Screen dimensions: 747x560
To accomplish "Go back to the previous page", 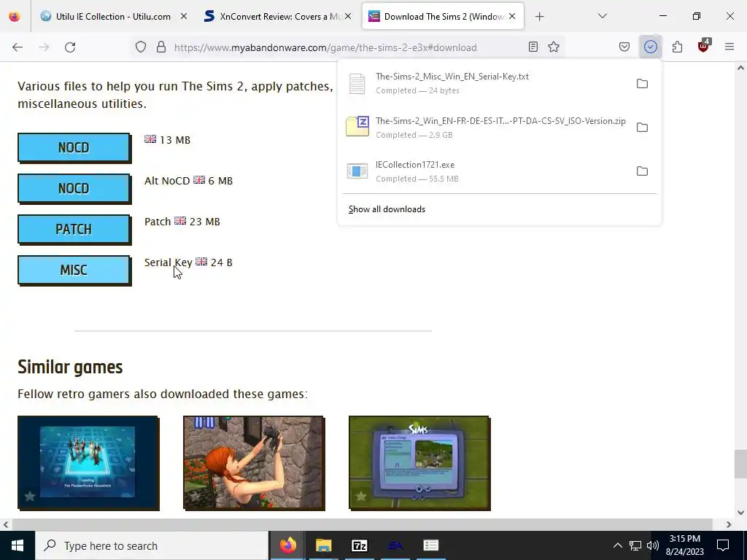I will coord(18,47).
